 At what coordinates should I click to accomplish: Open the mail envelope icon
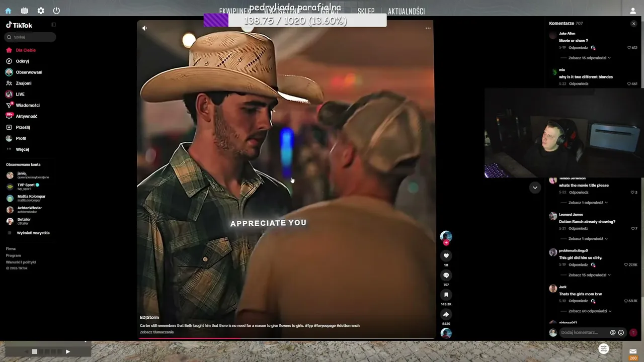633,351
